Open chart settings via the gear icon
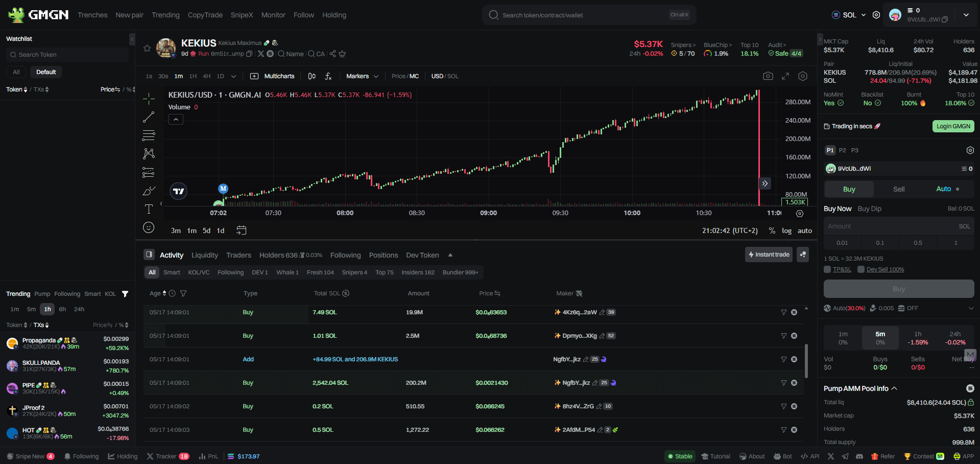980x464 pixels. click(x=802, y=76)
